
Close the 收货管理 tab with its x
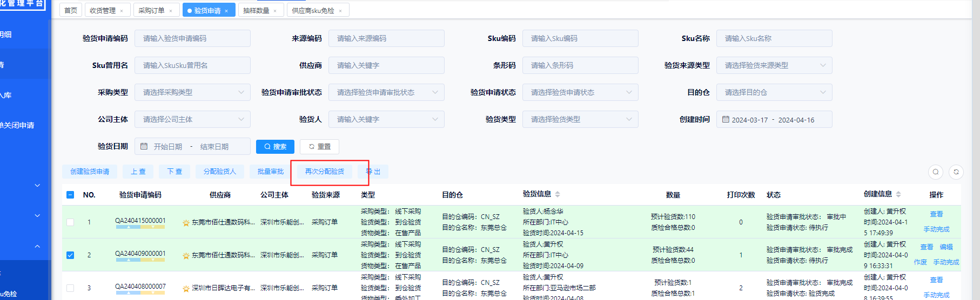coord(122,11)
